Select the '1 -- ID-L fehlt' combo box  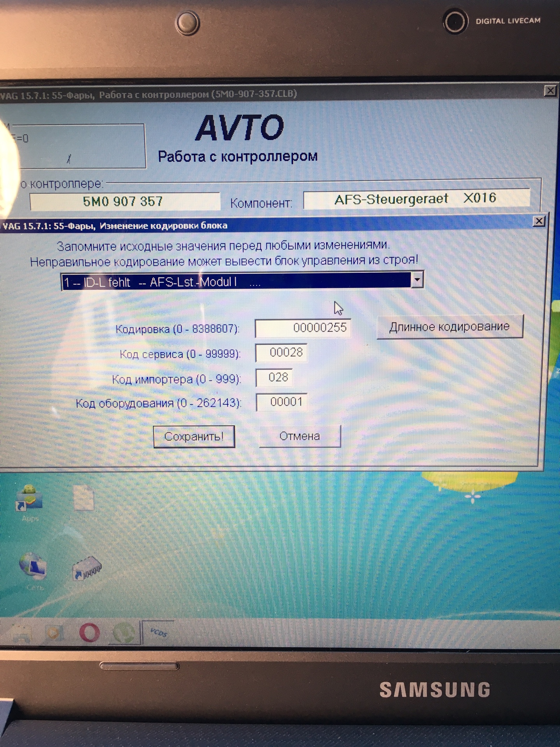[x=236, y=282]
